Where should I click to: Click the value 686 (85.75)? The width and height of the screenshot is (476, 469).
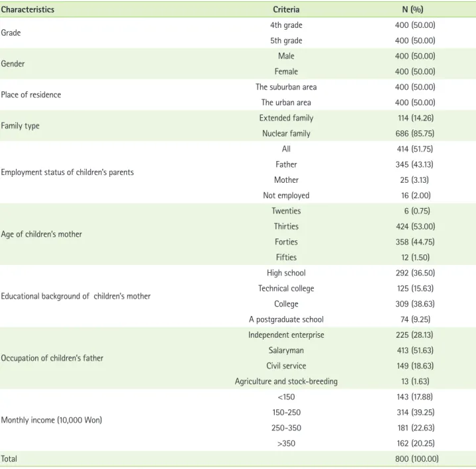tap(414, 133)
